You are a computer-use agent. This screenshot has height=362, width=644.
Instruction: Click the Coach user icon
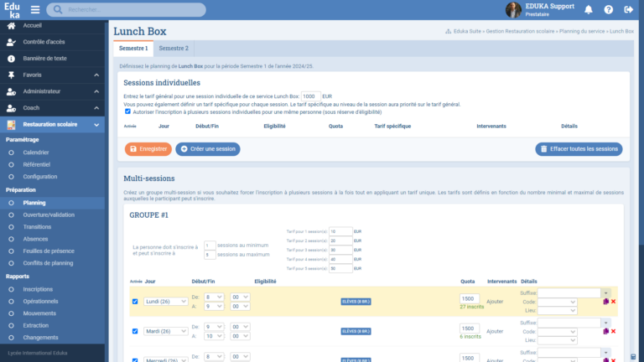click(x=11, y=108)
